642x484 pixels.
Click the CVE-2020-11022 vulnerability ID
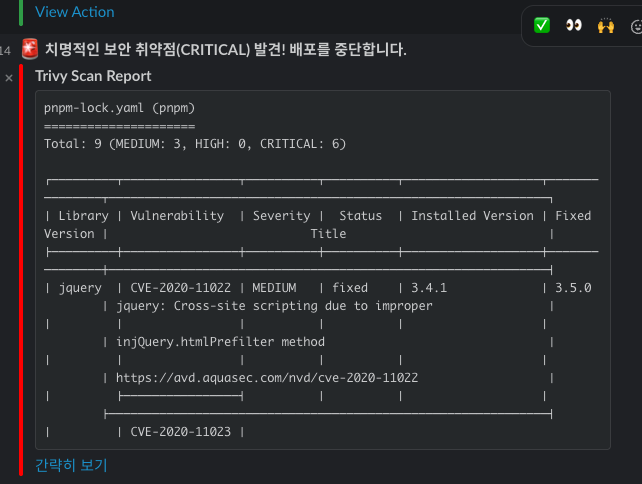(x=180, y=288)
